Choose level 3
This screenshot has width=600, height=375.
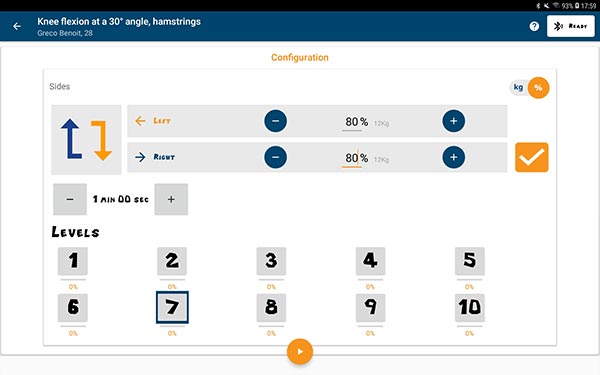(271, 261)
